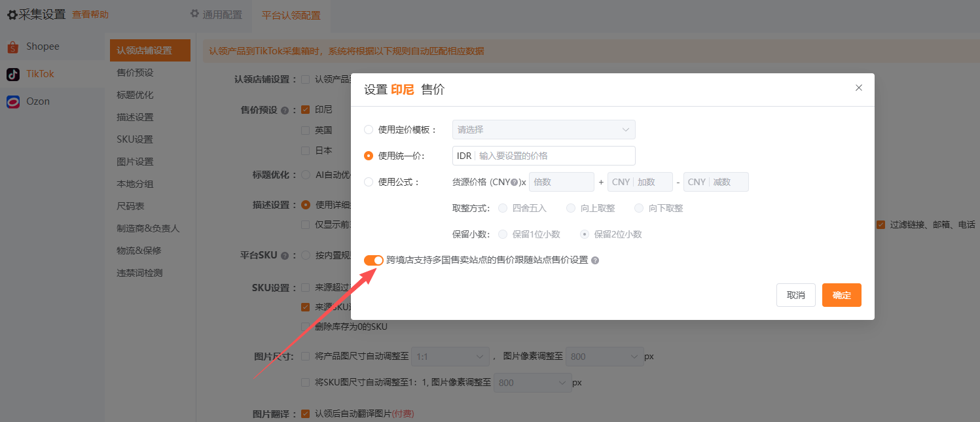Open 售价预设 menu item
Viewport: 980px width, 422px height.
[150, 73]
